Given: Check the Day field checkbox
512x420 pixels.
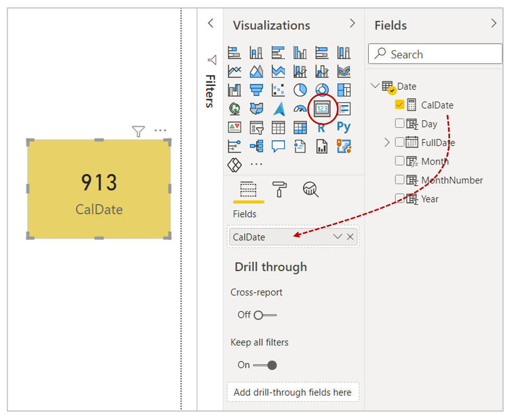Looking at the screenshot, I should click(x=399, y=123).
